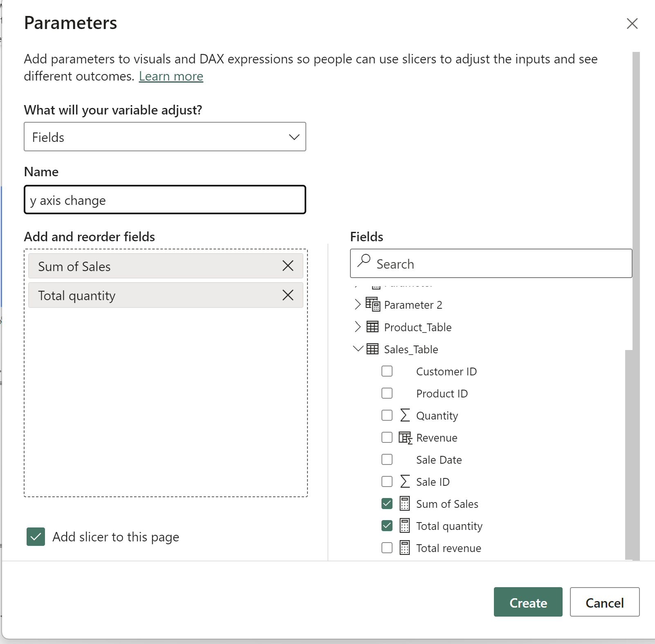Remove Sum of Sales from field list

pyautogui.click(x=288, y=266)
